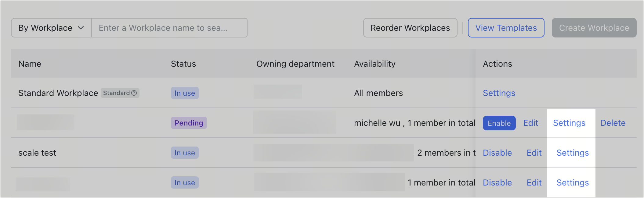The width and height of the screenshot is (644, 198).
Task: Open Settings for last workplace row
Action: coord(573,182)
